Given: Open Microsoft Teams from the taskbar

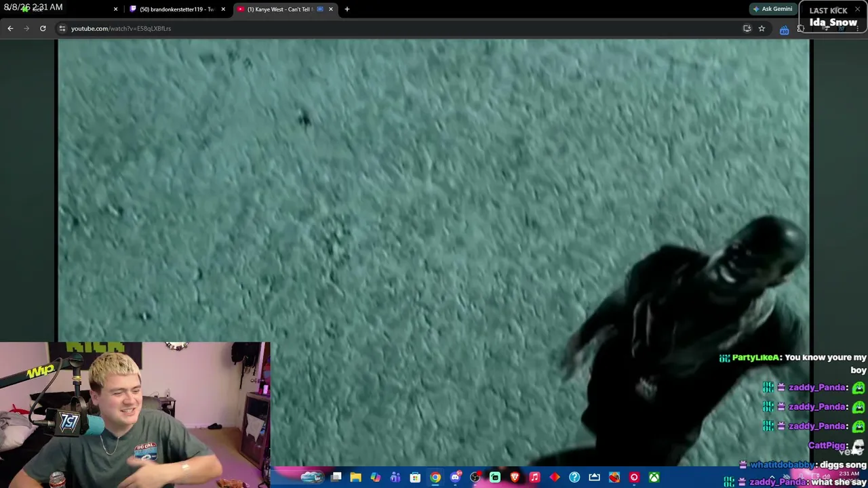Looking at the screenshot, I should pos(395,478).
